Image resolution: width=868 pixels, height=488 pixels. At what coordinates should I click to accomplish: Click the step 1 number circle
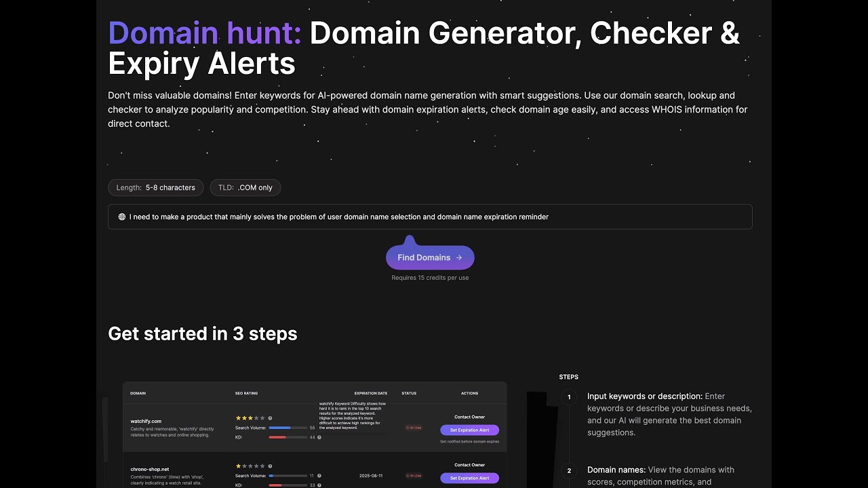coord(569,397)
